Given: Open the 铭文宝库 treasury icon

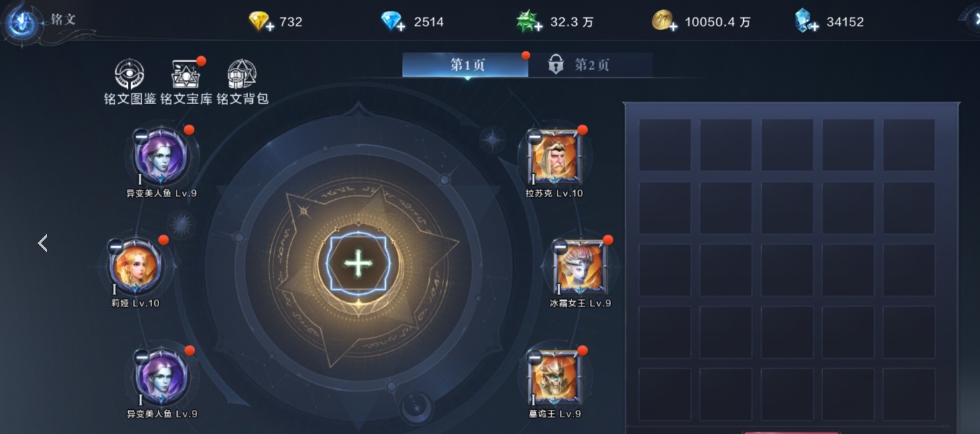Looking at the screenshot, I should (186, 75).
